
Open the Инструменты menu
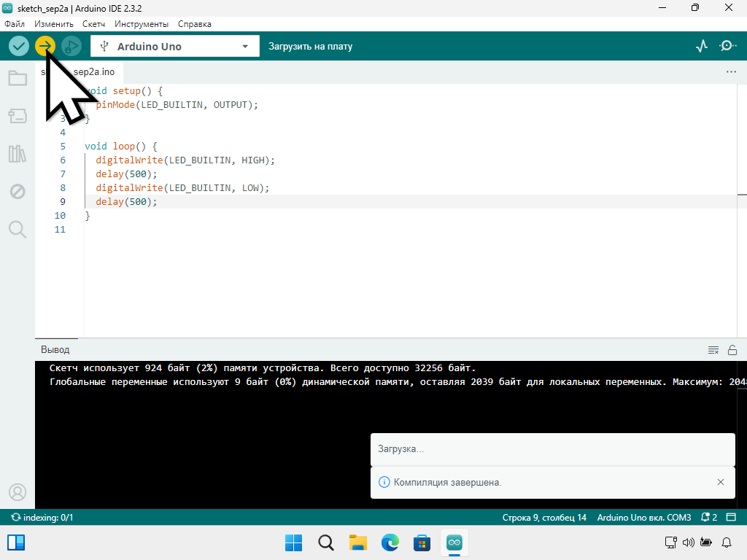point(142,24)
